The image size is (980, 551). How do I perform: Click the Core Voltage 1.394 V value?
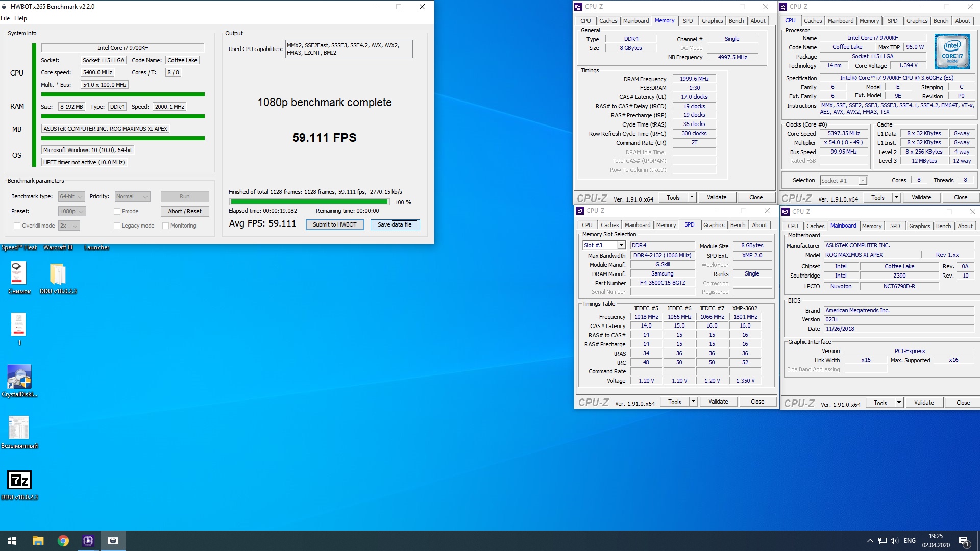[908, 65]
